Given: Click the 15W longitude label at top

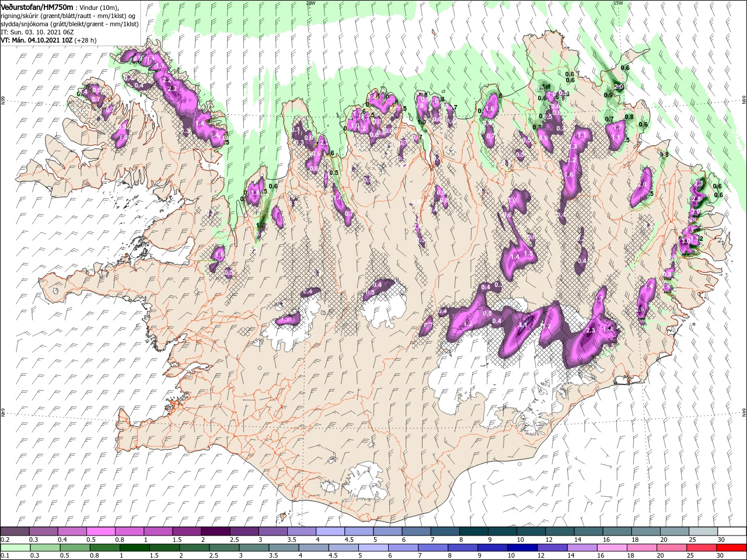Looking at the screenshot, I should pyautogui.click(x=618, y=3).
